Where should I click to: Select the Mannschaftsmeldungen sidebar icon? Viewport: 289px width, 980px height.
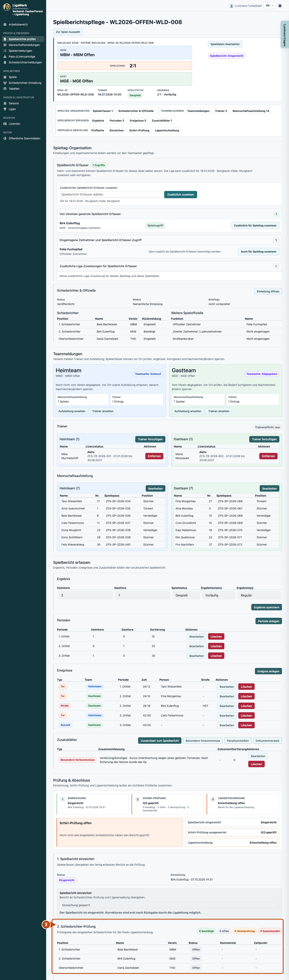coord(5,45)
